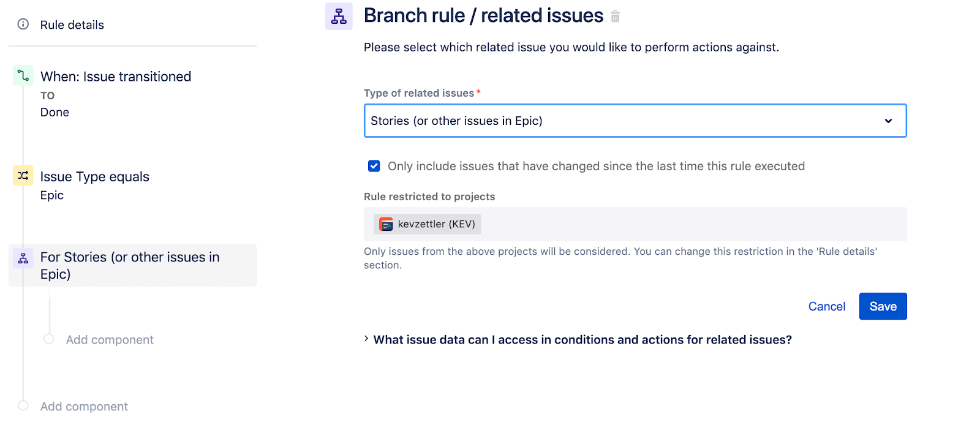Select the green Issue transitioned trigger icon

(x=23, y=75)
